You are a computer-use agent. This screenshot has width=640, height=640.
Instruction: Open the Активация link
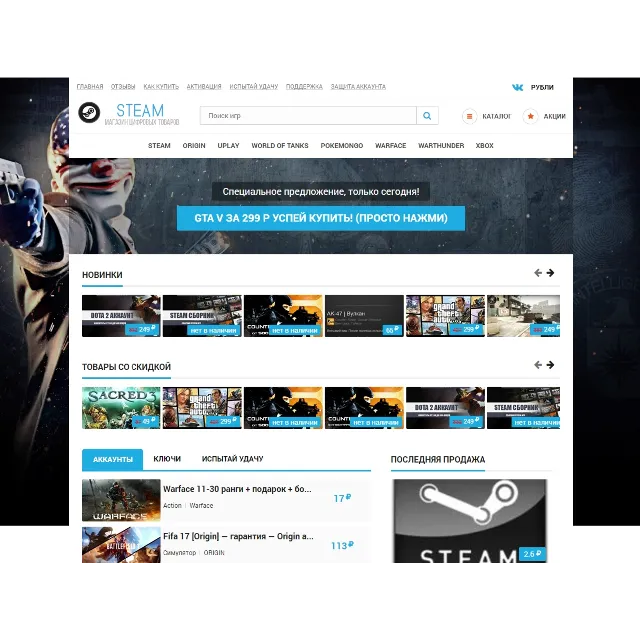204,87
